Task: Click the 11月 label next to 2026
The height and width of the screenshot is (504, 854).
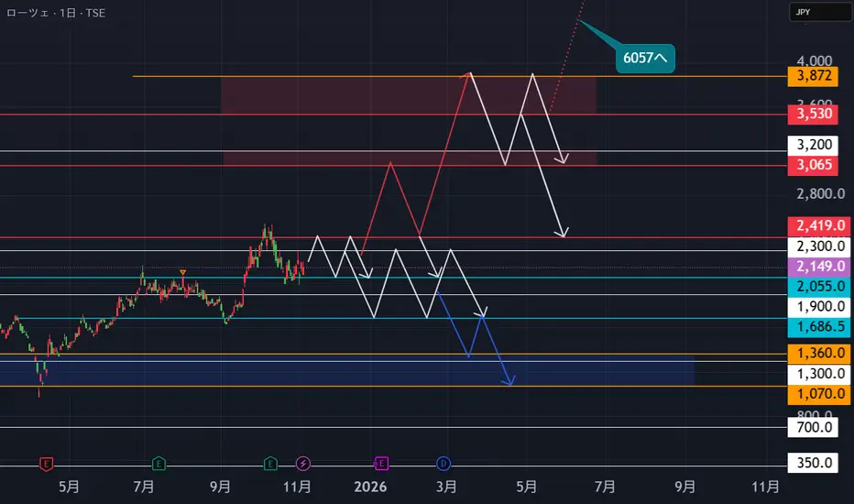Action: pyautogui.click(x=297, y=487)
